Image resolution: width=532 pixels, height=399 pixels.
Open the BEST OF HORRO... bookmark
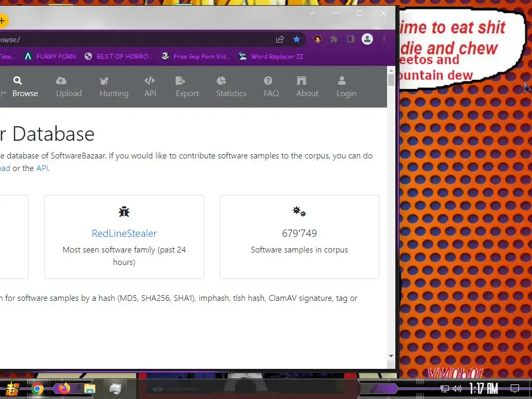[118, 56]
